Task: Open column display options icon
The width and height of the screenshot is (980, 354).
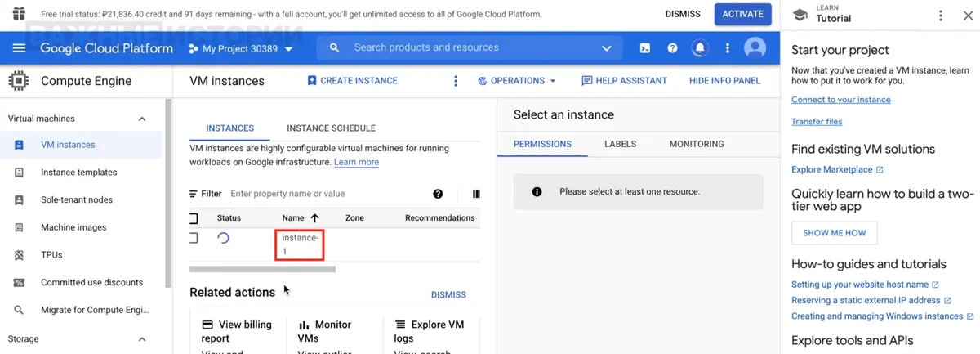Action: click(x=476, y=194)
